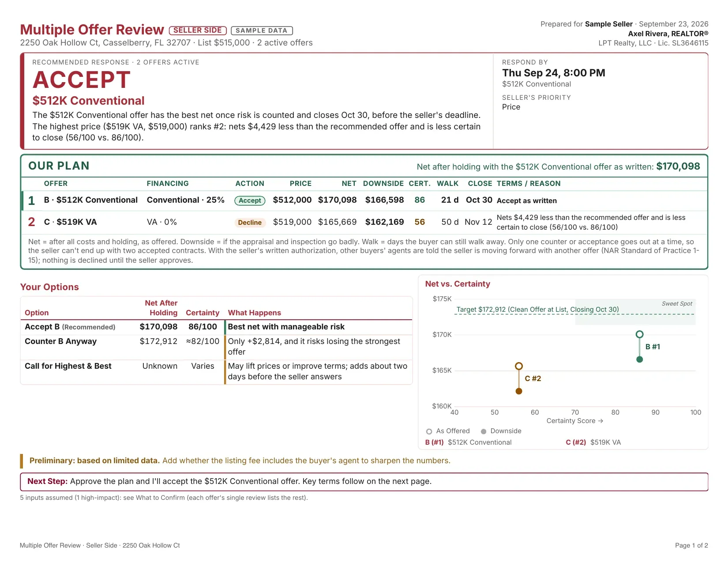
Task: Click the open green B #1 as-offered chart point
Action: (639, 334)
